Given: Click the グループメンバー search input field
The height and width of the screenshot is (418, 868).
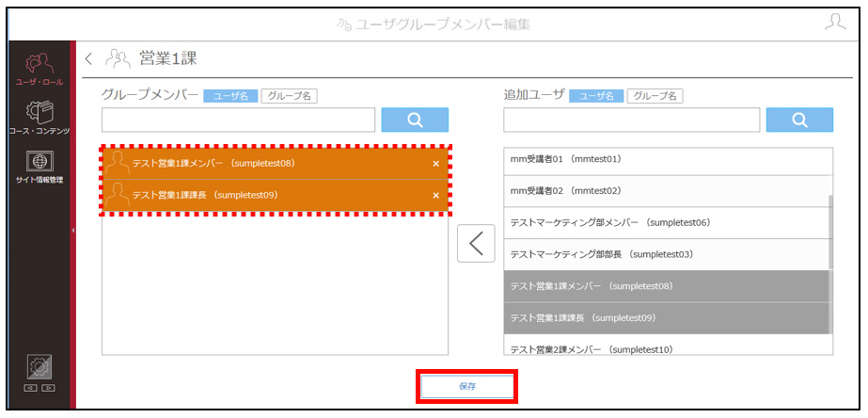Looking at the screenshot, I should [239, 120].
